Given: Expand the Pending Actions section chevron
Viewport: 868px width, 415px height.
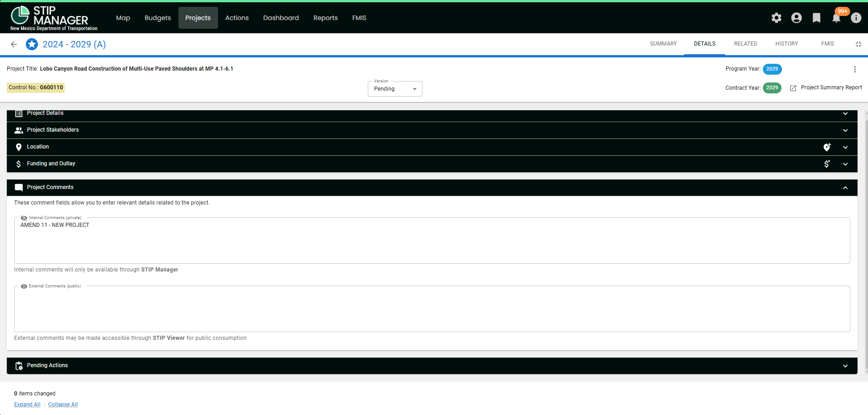Looking at the screenshot, I should (845, 366).
